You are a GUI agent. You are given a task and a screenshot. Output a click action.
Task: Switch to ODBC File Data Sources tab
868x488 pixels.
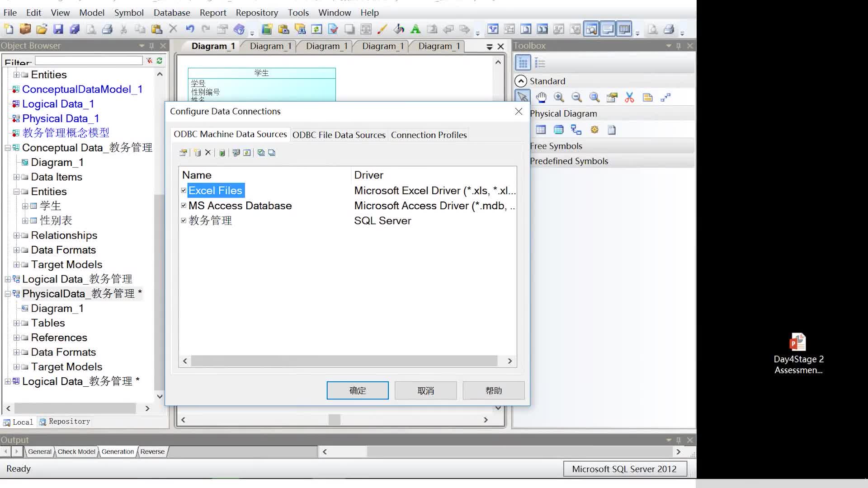pyautogui.click(x=339, y=134)
